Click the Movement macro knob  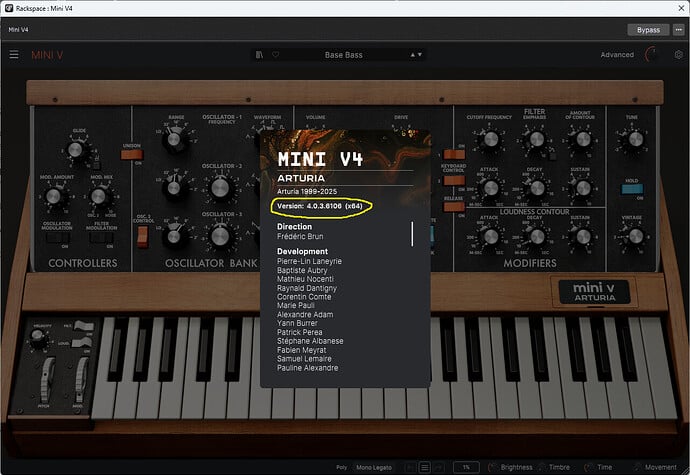click(635, 467)
